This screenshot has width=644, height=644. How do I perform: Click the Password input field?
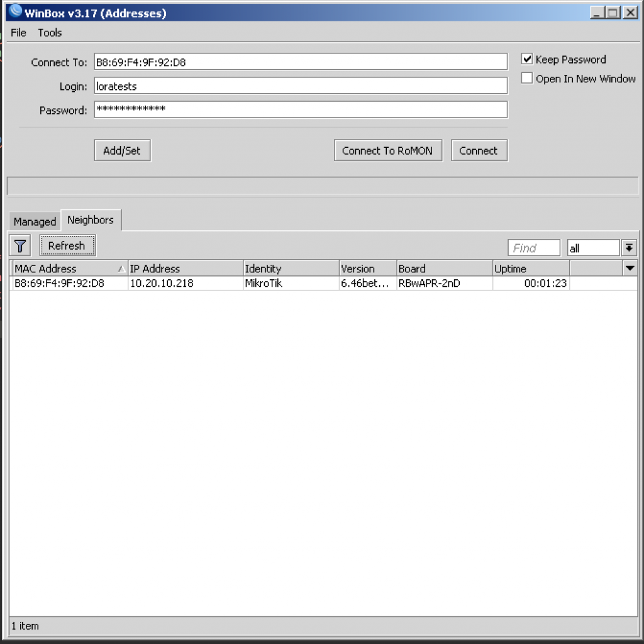(x=301, y=109)
